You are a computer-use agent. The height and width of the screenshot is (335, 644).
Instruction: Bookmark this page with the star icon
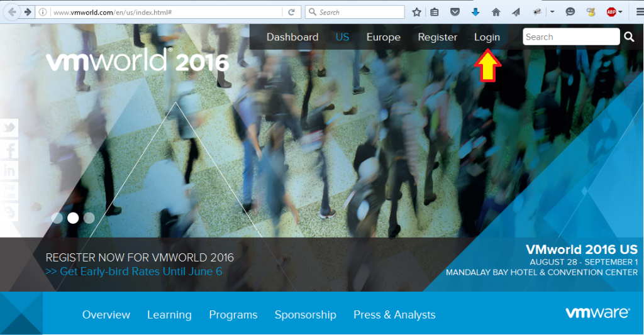pyautogui.click(x=416, y=12)
